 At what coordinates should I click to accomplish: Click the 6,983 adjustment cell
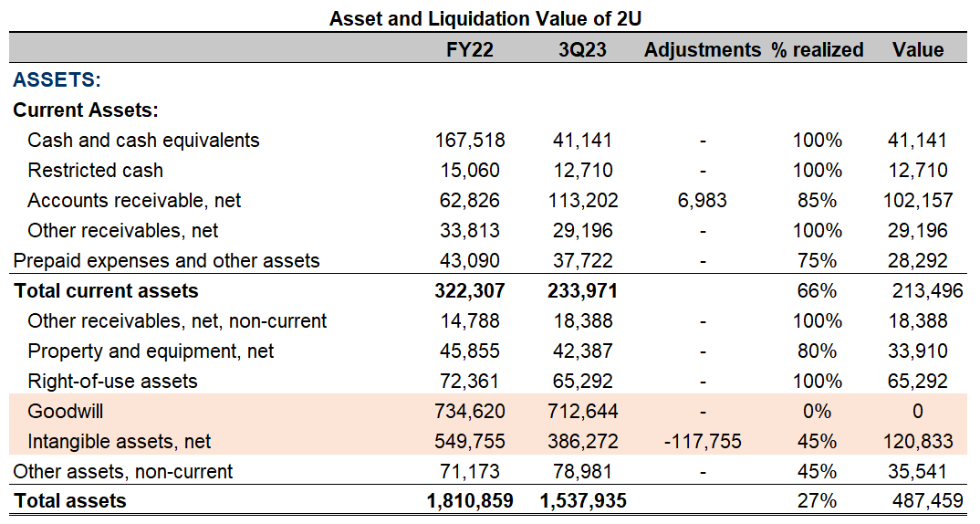click(x=703, y=200)
